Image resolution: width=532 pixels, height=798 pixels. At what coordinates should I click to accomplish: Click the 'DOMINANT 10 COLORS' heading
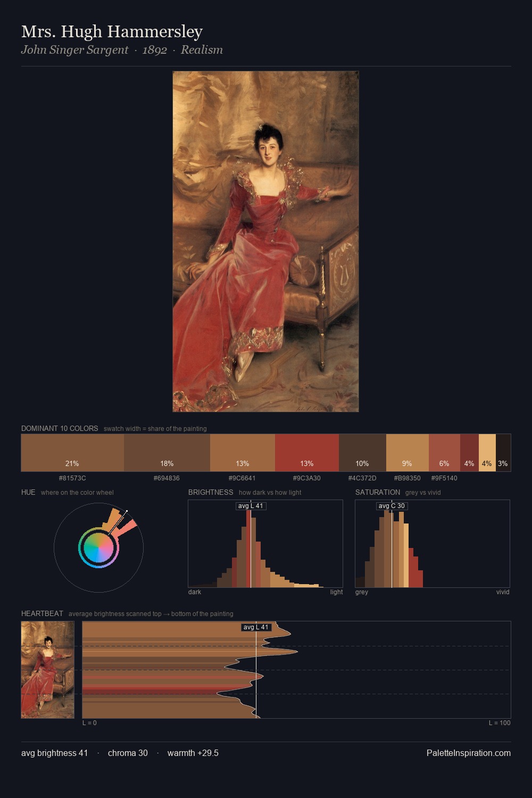point(60,428)
